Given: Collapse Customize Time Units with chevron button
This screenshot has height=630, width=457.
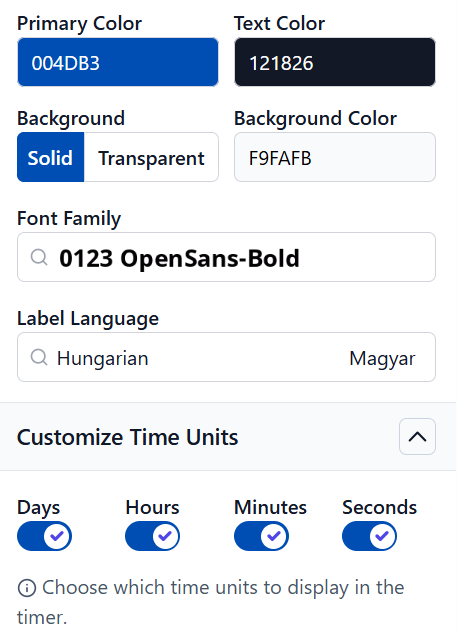Looking at the screenshot, I should click(417, 437).
